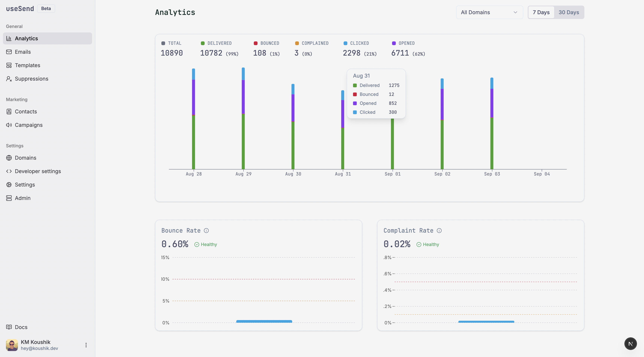Open the Docs link
Screen dimensions: 644x357
[x=21, y=327]
